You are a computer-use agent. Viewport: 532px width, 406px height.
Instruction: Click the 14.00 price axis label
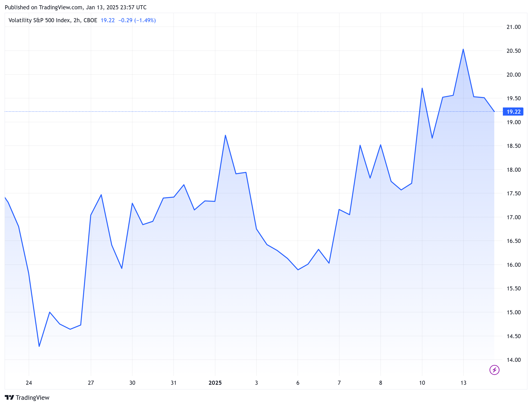click(x=514, y=360)
